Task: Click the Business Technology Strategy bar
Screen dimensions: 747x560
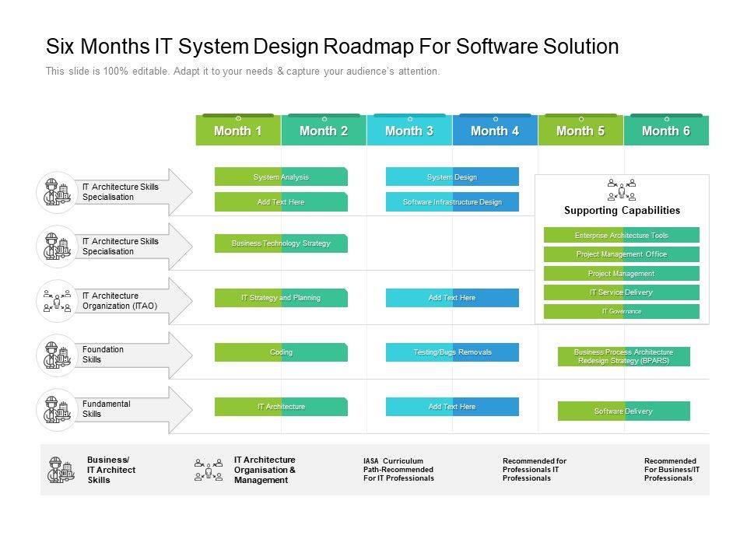Action: [281, 243]
